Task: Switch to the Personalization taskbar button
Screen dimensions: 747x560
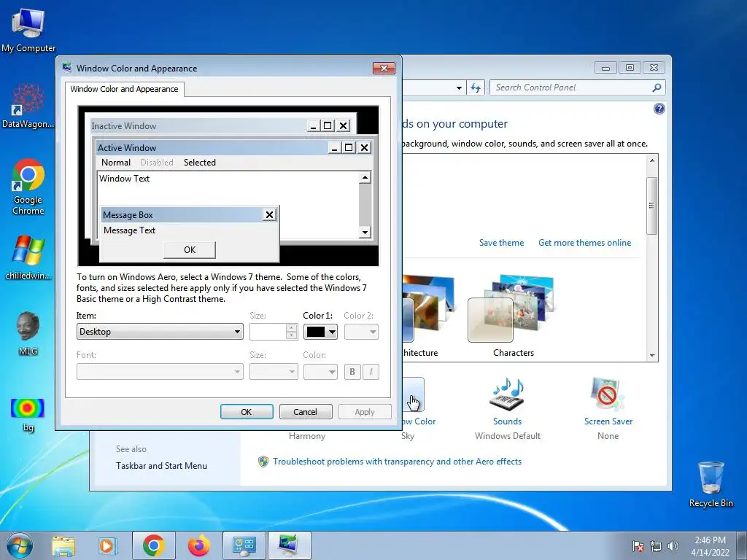Action: pos(289,545)
